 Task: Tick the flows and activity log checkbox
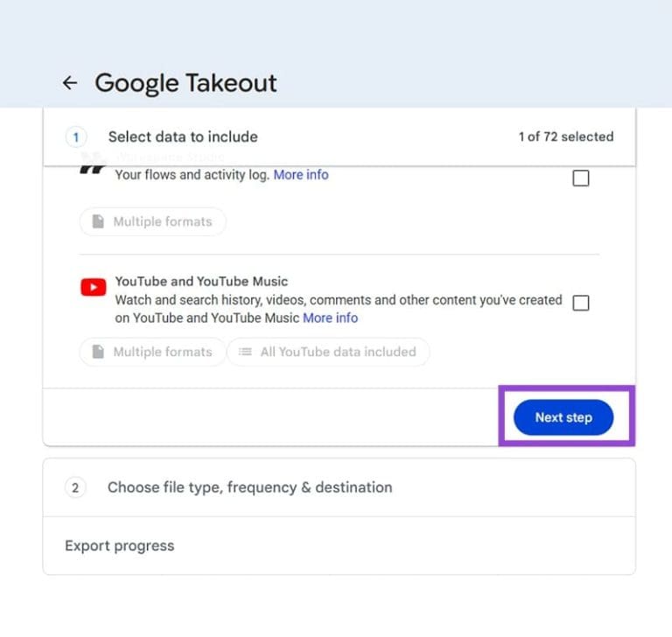click(580, 178)
